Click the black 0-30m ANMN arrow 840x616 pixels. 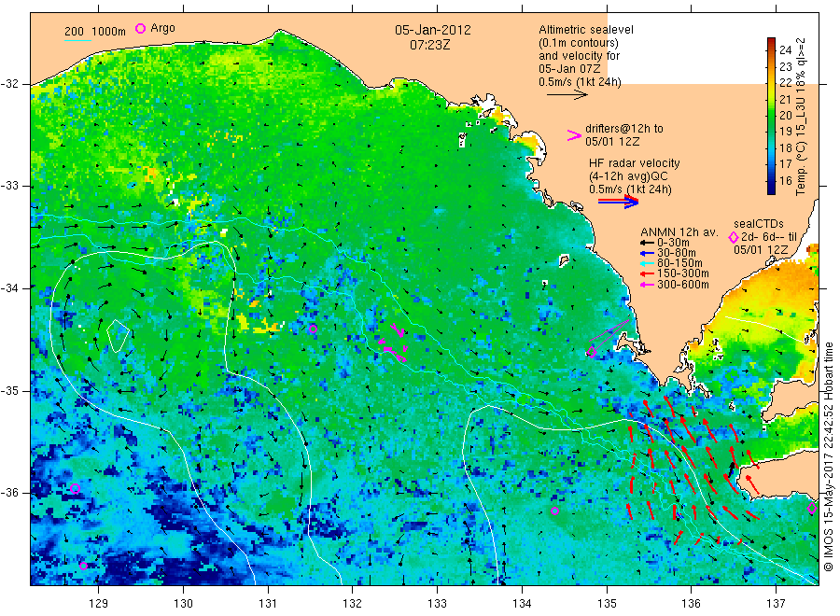[647, 243]
